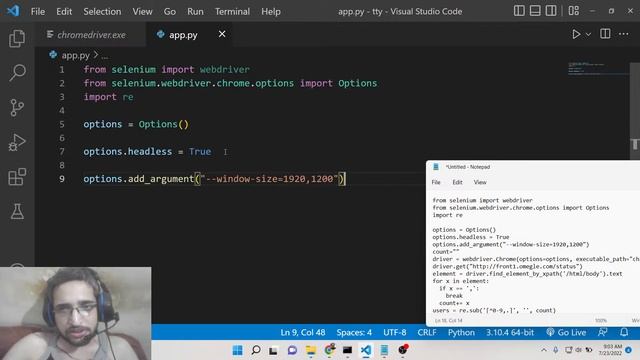Run the Python file with play button

[576, 34]
